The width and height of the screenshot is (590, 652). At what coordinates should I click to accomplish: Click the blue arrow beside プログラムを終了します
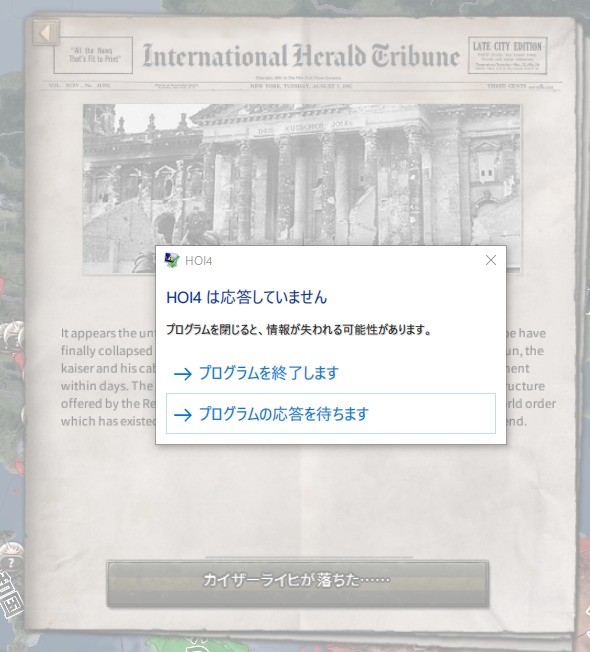183,374
